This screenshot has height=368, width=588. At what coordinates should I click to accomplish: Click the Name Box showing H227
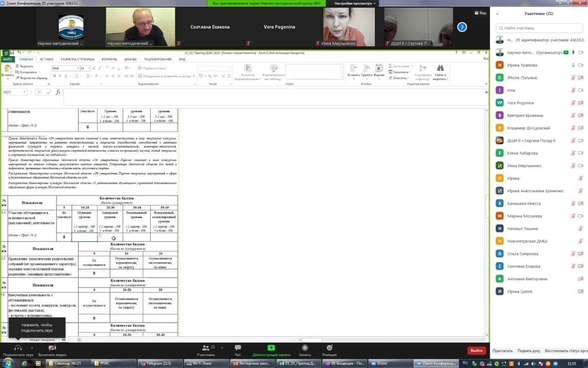[x=15, y=92]
